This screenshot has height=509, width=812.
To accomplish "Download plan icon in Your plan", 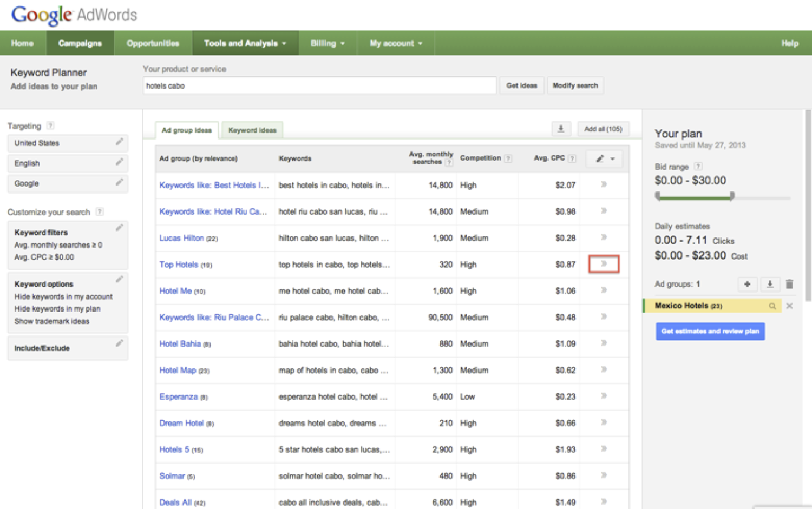I will pos(770,284).
